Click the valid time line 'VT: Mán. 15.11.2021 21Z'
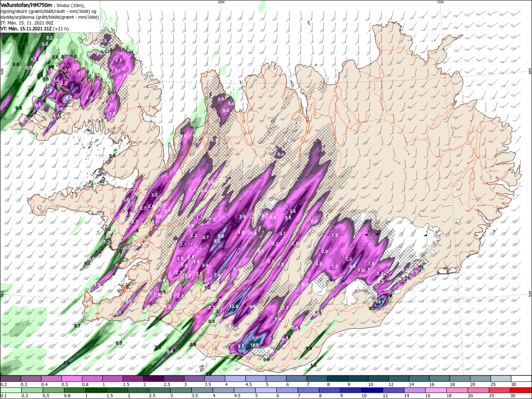This screenshot has height=399, width=532. [25, 29]
